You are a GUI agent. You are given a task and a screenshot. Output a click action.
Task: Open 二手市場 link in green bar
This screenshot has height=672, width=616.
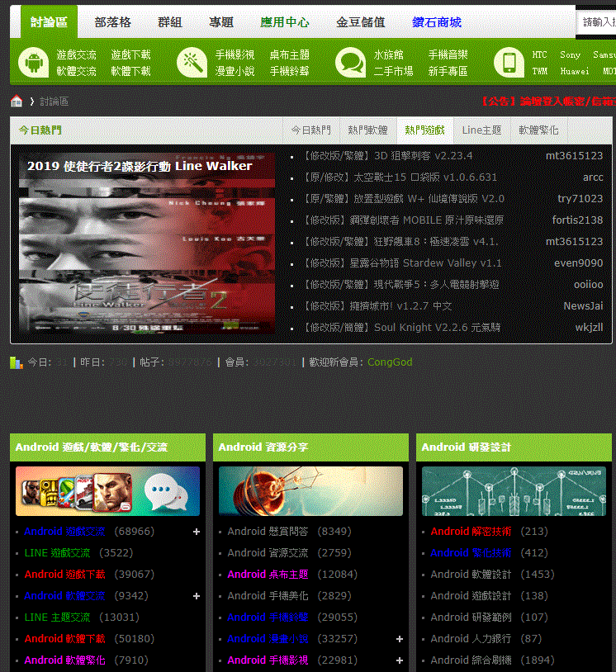click(x=394, y=71)
